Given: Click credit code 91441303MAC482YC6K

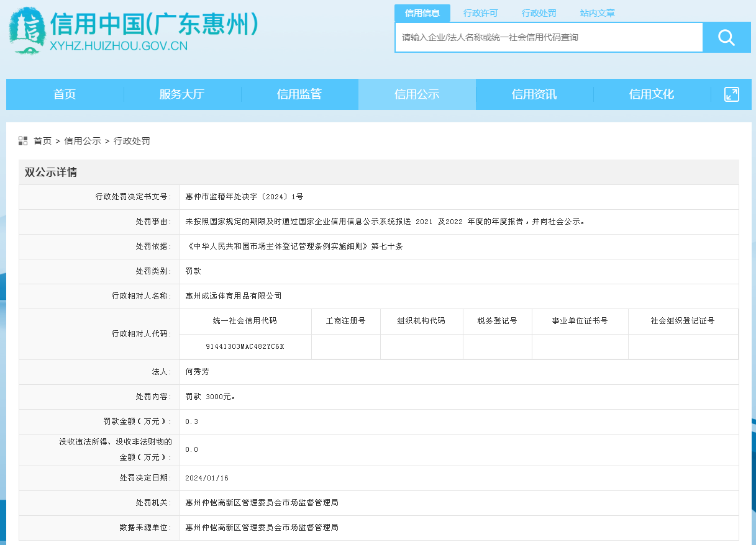Looking at the screenshot, I should (x=245, y=346).
